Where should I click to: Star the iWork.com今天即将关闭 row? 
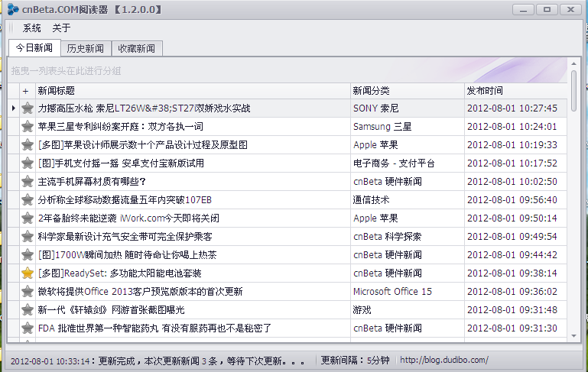tap(28, 218)
